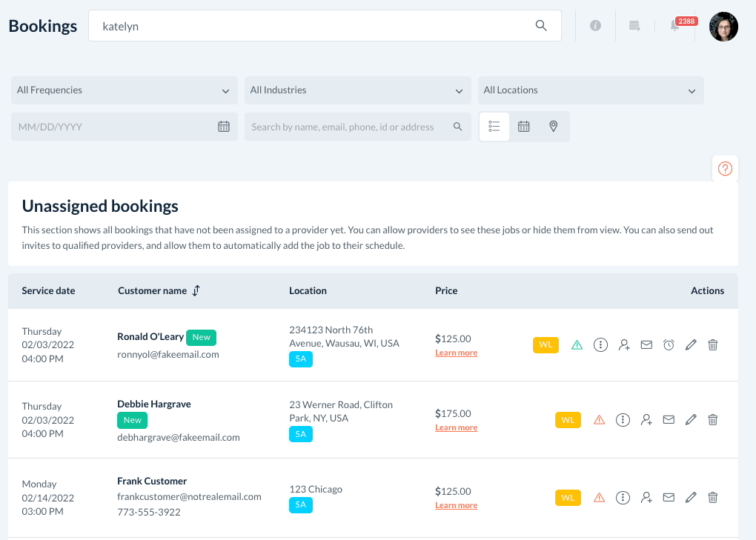
Task: Switch to map view
Action: 553,127
